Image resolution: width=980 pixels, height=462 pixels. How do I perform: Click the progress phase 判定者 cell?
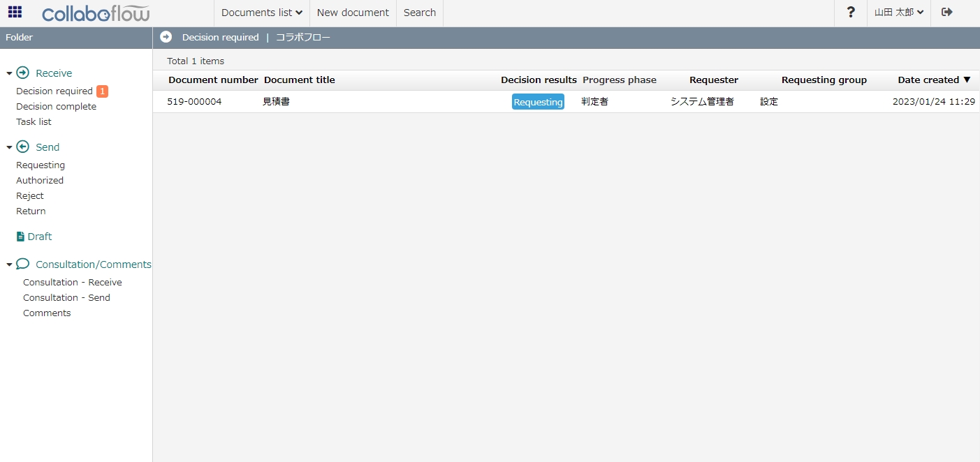pos(594,102)
